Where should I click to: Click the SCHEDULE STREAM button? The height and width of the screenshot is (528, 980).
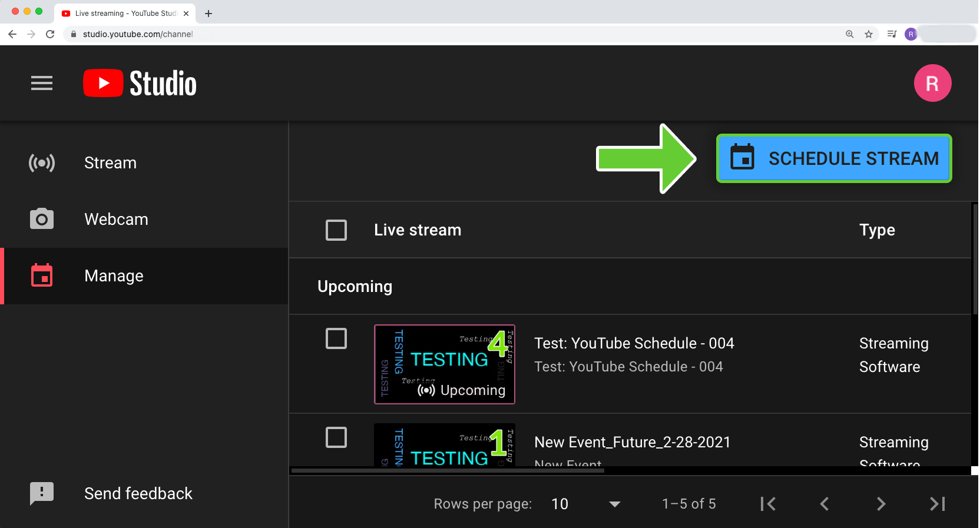(x=834, y=158)
